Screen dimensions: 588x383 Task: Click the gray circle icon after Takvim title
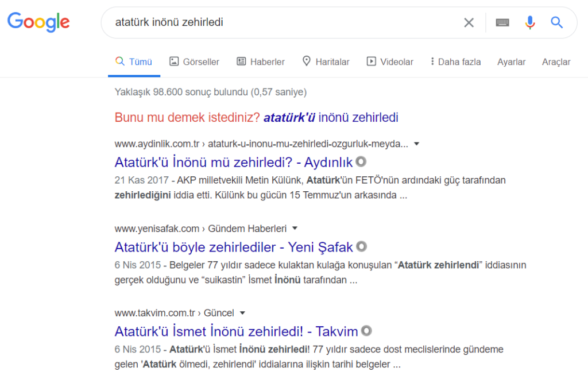point(366,331)
